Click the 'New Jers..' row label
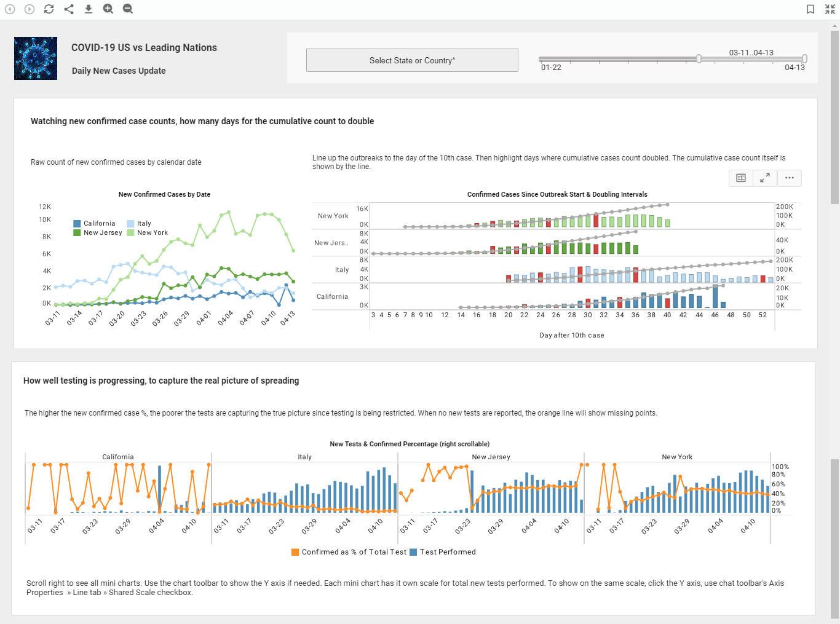 point(331,243)
